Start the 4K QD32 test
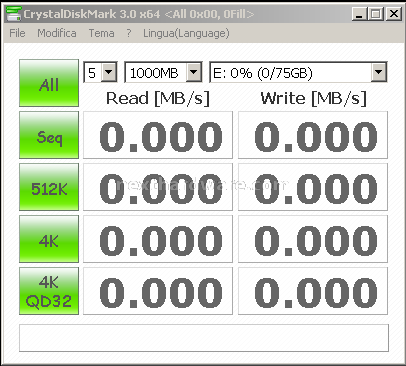This screenshot has width=406, height=366. (49, 291)
